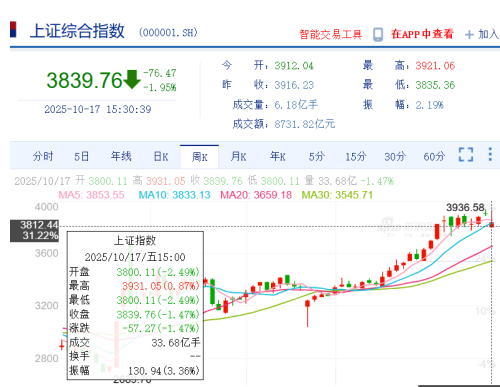Click the plus icon to add watchlist
The width and height of the screenshot is (500, 387).
point(469,34)
